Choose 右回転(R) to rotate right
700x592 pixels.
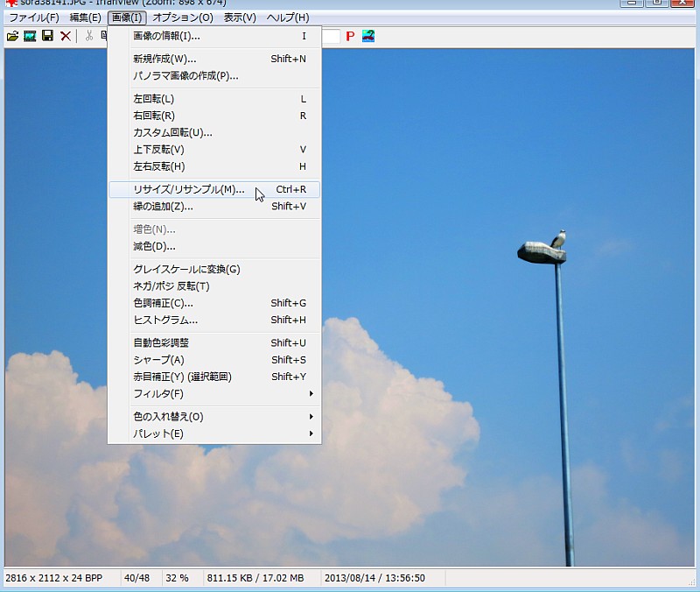pyautogui.click(x=214, y=116)
